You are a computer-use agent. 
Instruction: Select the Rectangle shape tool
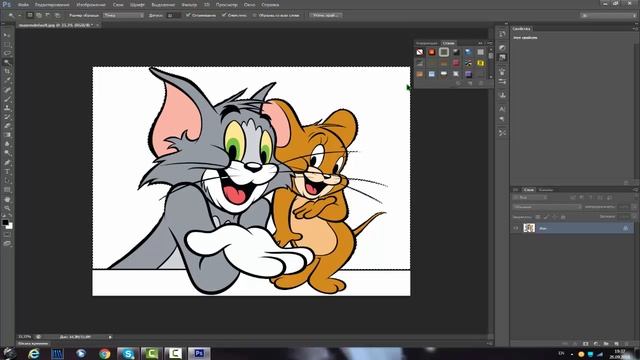pyautogui.click(x=7, y=190)
